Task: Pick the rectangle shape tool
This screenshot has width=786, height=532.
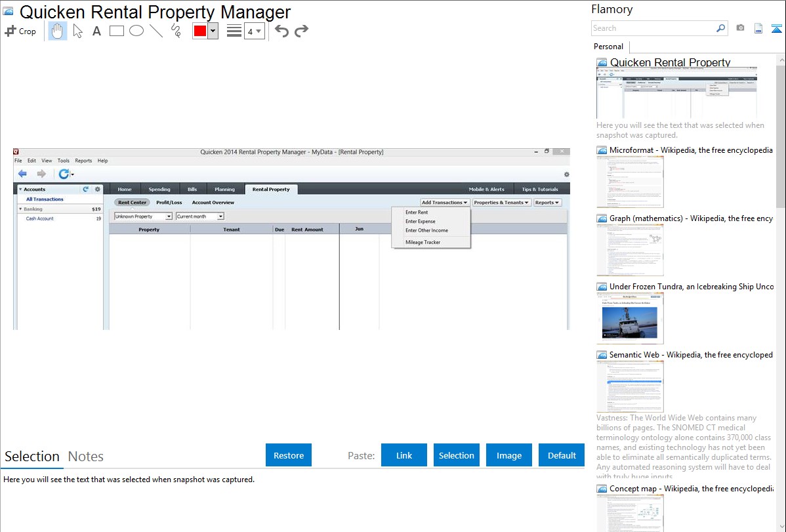Action: 116,31
